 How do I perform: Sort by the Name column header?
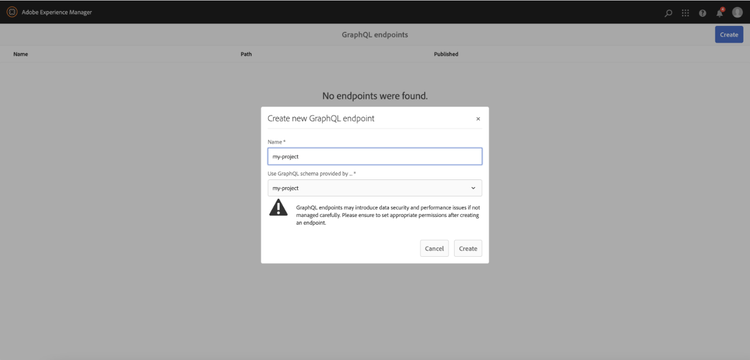click(21, 54)
